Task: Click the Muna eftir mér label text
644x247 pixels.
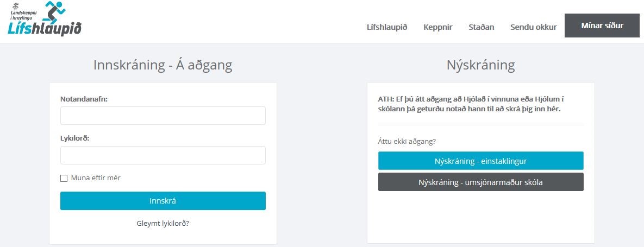Action: click(x=96, y=178)
